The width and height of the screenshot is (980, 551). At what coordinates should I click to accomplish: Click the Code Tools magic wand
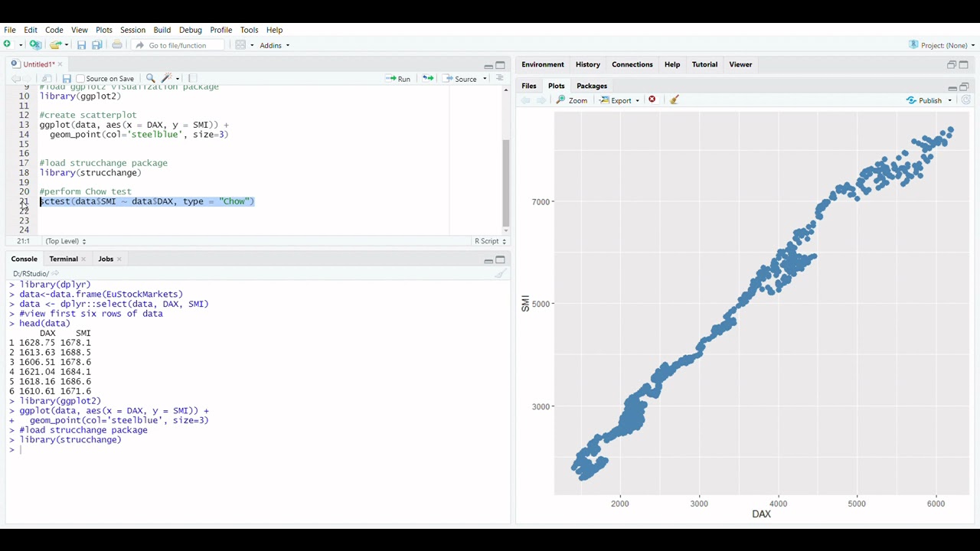tap(167, 79)
